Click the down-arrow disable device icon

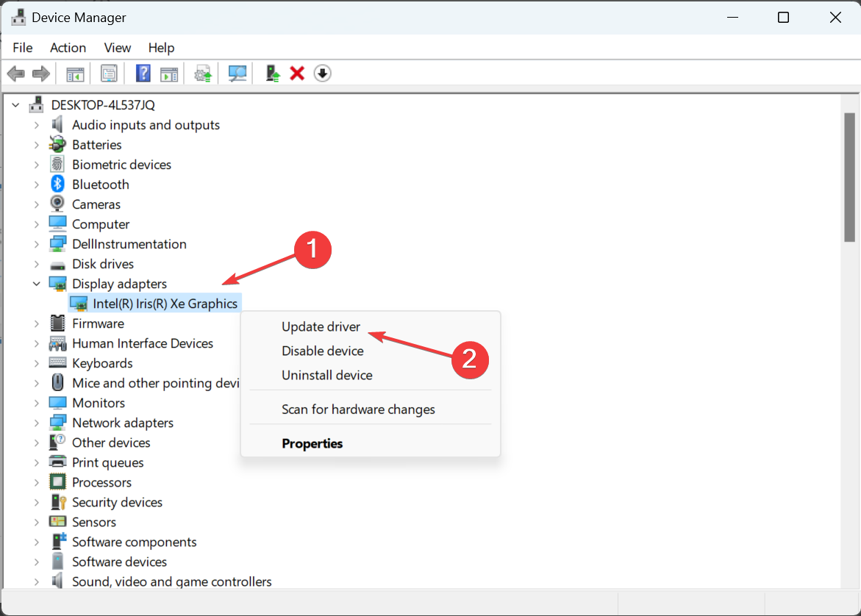tap(322, 74)
